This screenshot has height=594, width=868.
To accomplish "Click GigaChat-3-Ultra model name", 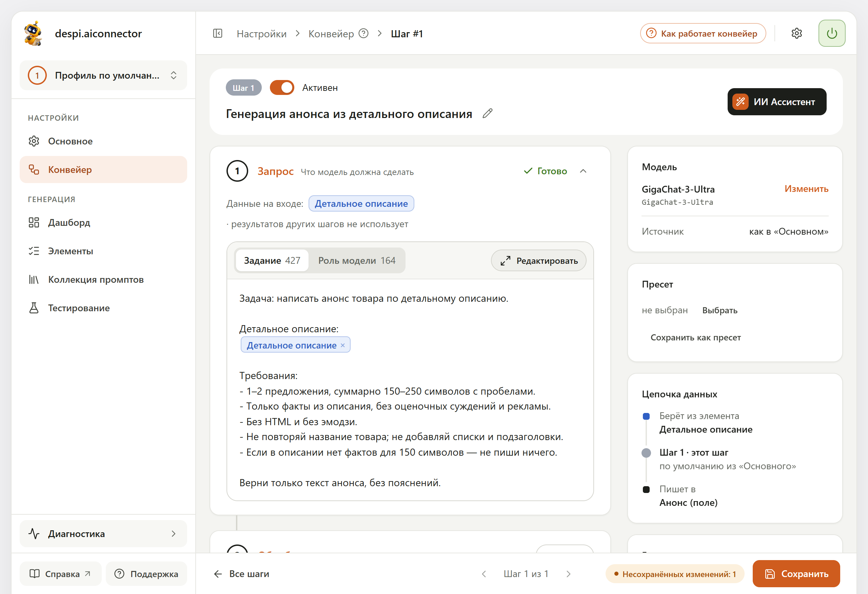I will [678, 190].
